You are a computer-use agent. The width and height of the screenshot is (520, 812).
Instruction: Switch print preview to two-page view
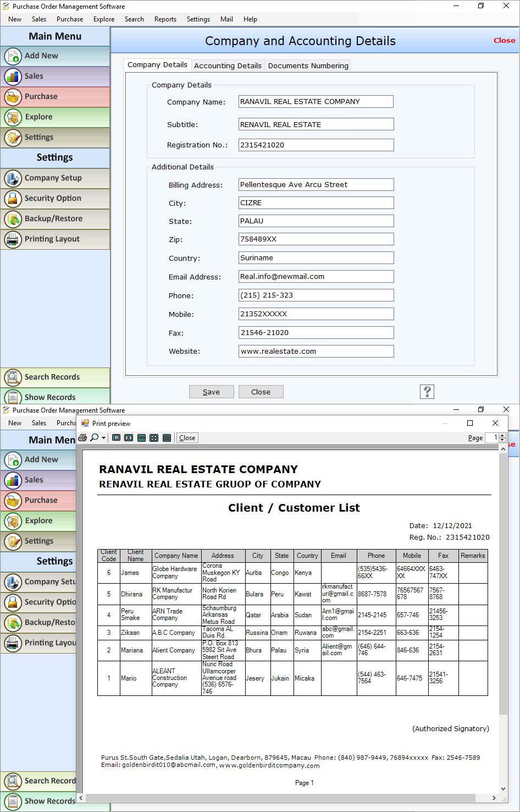pos(128,437)
